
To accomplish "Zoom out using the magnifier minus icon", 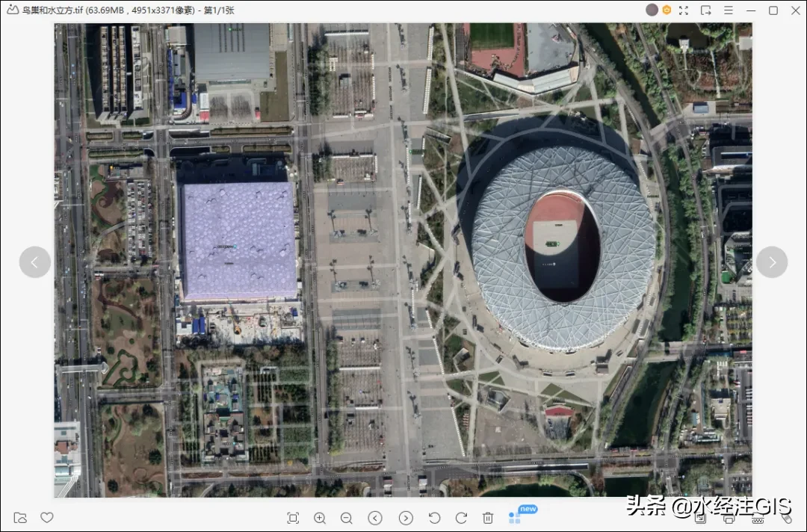I will coord(347,518).
